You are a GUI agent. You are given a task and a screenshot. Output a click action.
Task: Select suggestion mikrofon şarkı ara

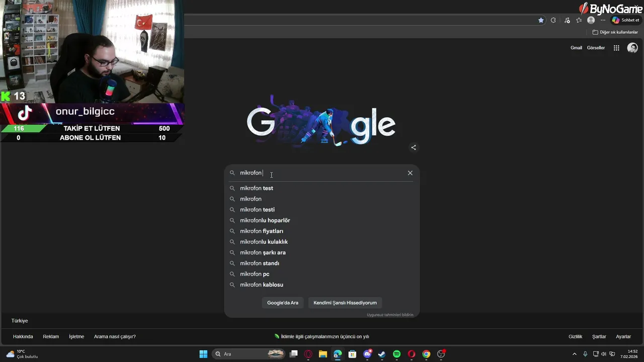(x=321, y=252)
